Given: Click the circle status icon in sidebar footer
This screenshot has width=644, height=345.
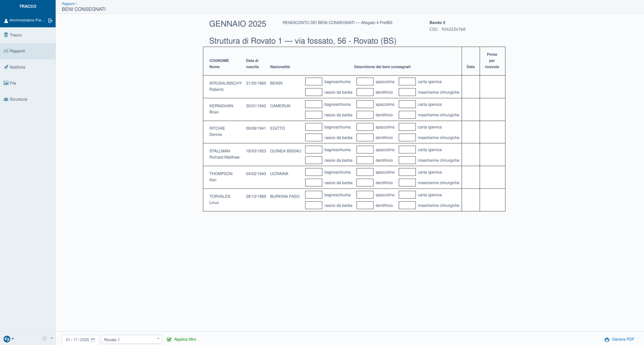Looking at the screenshot, I should 44,339.
